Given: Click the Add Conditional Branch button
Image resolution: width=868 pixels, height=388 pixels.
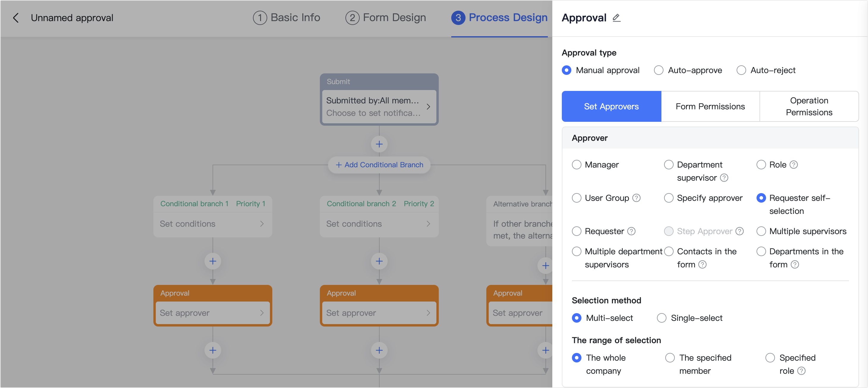Looking at the screenshot, I should click(x=379, y=165).
